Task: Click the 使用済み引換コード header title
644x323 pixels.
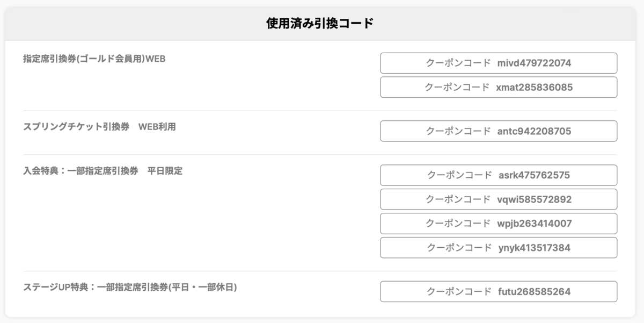Action: [x=320, y=24]
